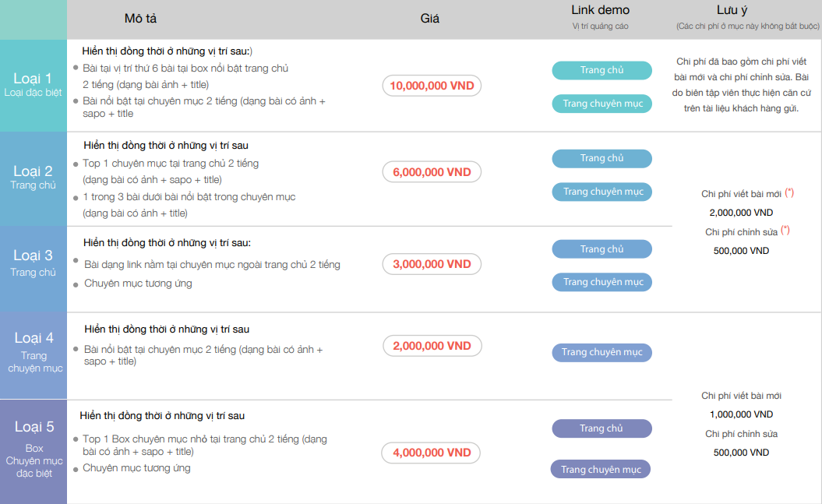The height and width of the screenshot is (504, 822).
Task: Select the 10,000,000 VND price pill
Action: pyautogui.click(x=432, y=86)
